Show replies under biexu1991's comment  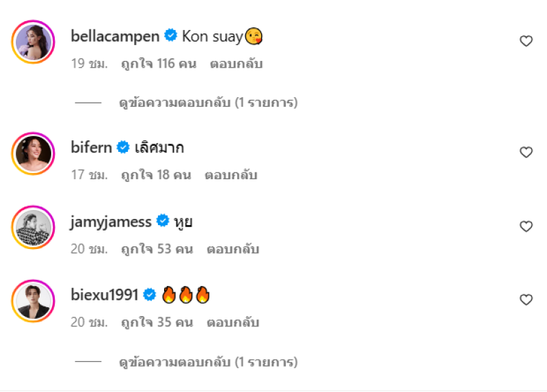coord(209,361)
